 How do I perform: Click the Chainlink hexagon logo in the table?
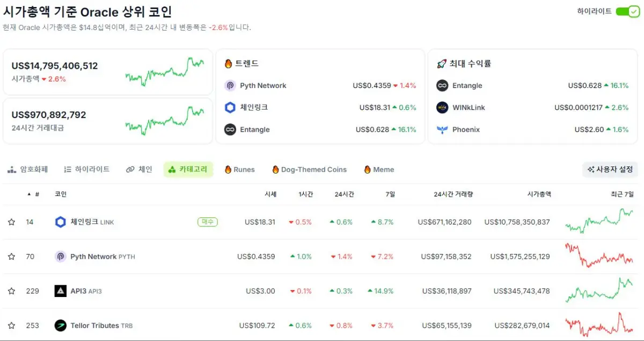[61, 222]
